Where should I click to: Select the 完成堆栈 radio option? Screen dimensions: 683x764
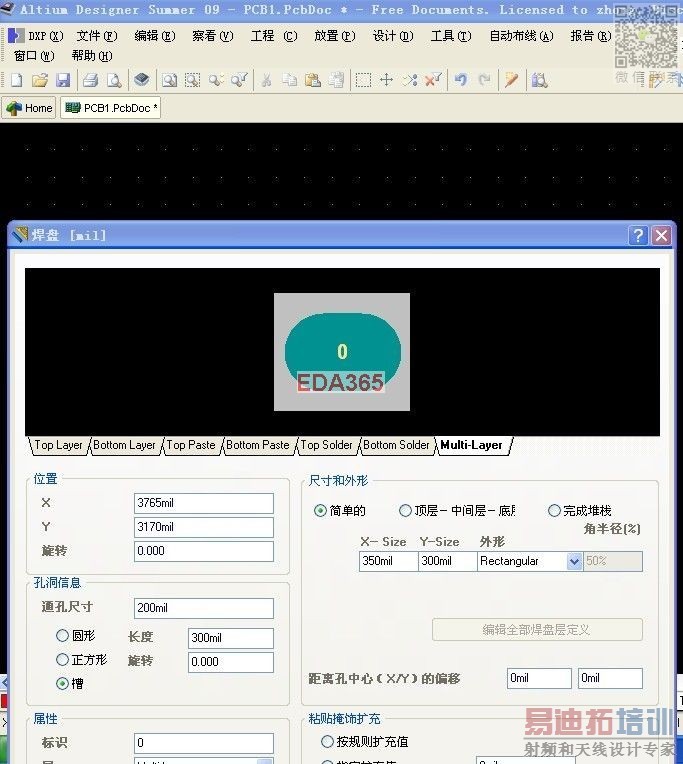point(554,511)
